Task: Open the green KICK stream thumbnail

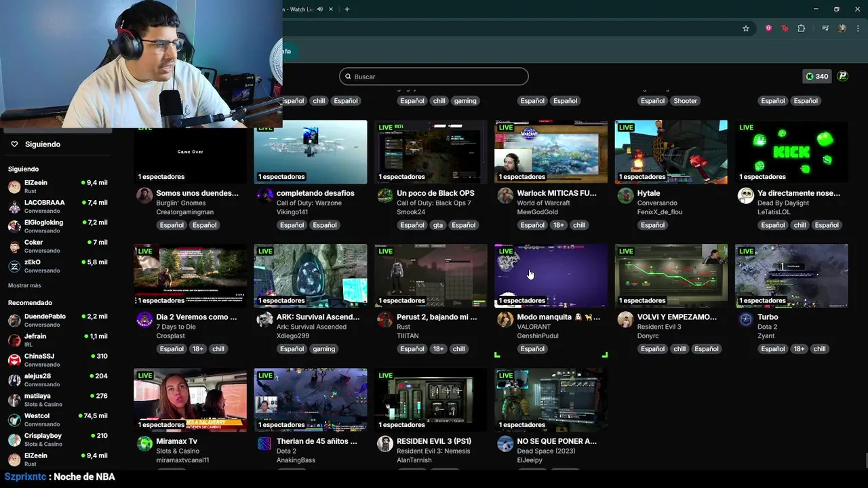Action: coord(791,152)
